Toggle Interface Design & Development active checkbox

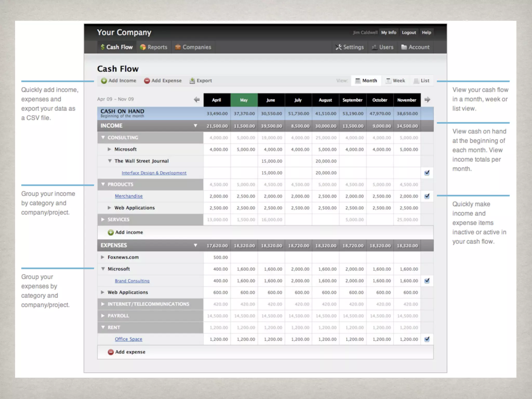pos(427,173)
